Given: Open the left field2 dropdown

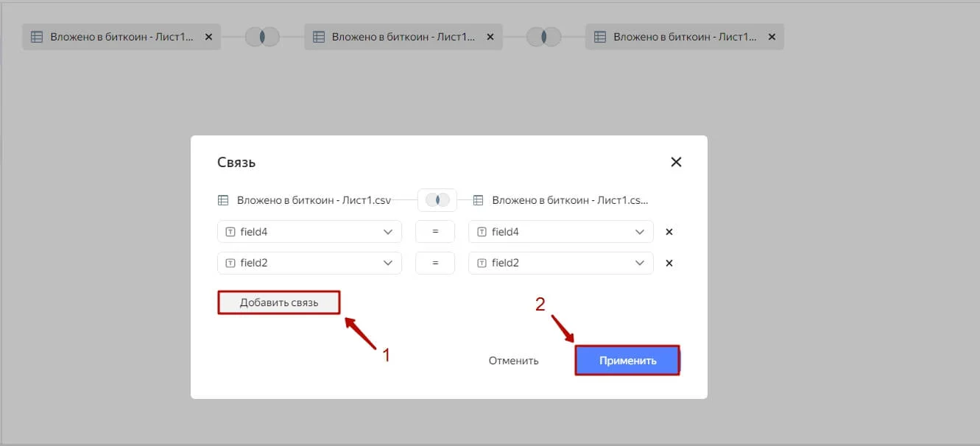Looking at the screenshot, I should (x=309, y=263).
